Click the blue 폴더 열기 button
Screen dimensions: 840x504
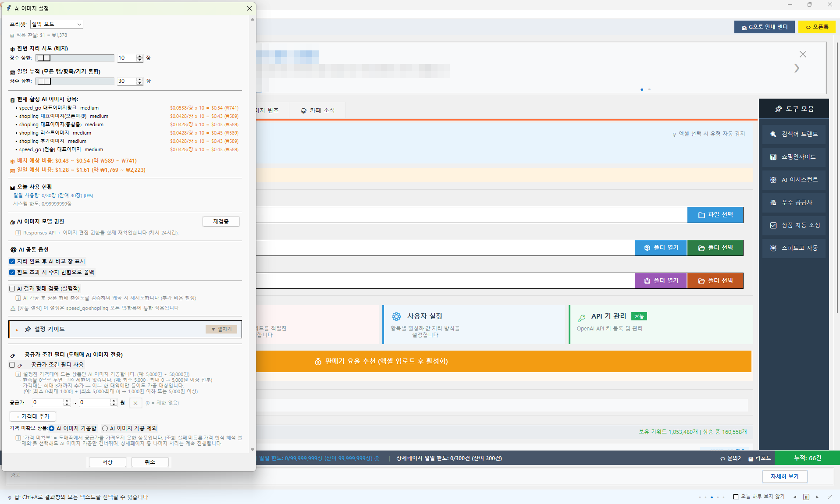(x=661, y=248)
